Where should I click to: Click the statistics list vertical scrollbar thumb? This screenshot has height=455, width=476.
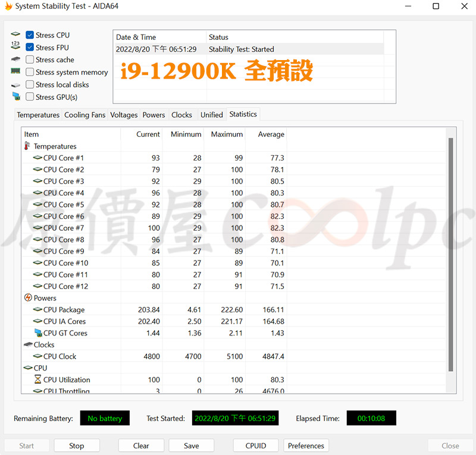pyautogui.click(x=451, y=255)
